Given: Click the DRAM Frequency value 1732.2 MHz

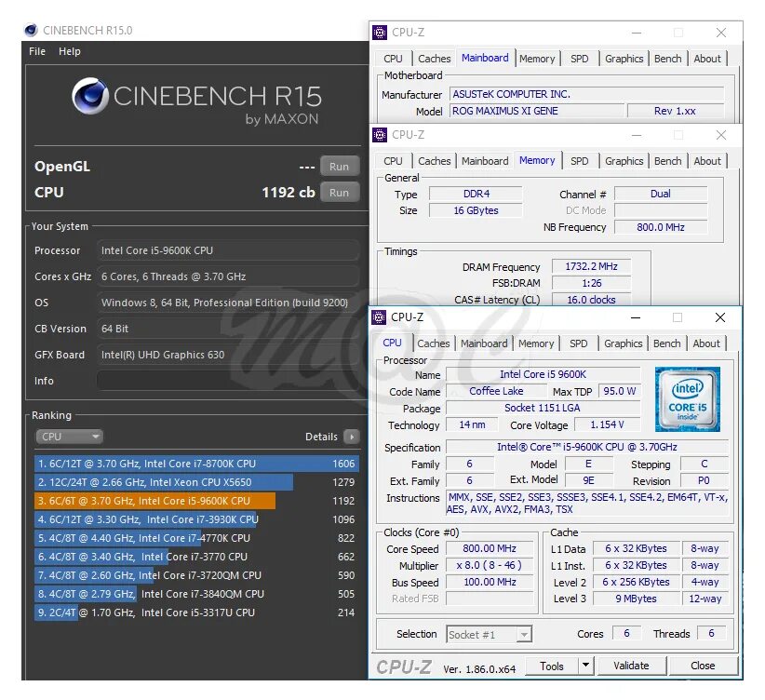Looking at the screenshot, I should pyautogui.click(x=591, y=266).
